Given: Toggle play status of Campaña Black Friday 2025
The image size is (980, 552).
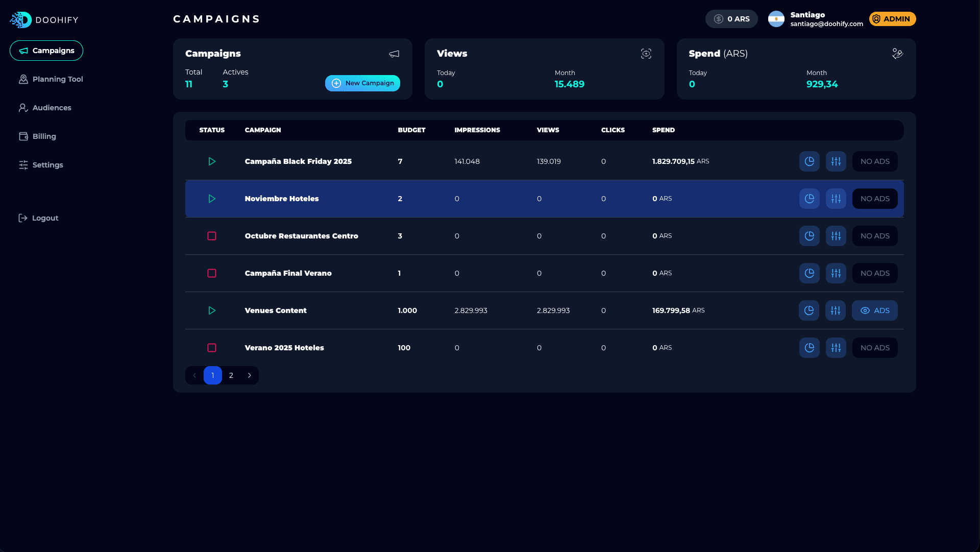Looking at the screenshot, I should click(x=212, y=161).
